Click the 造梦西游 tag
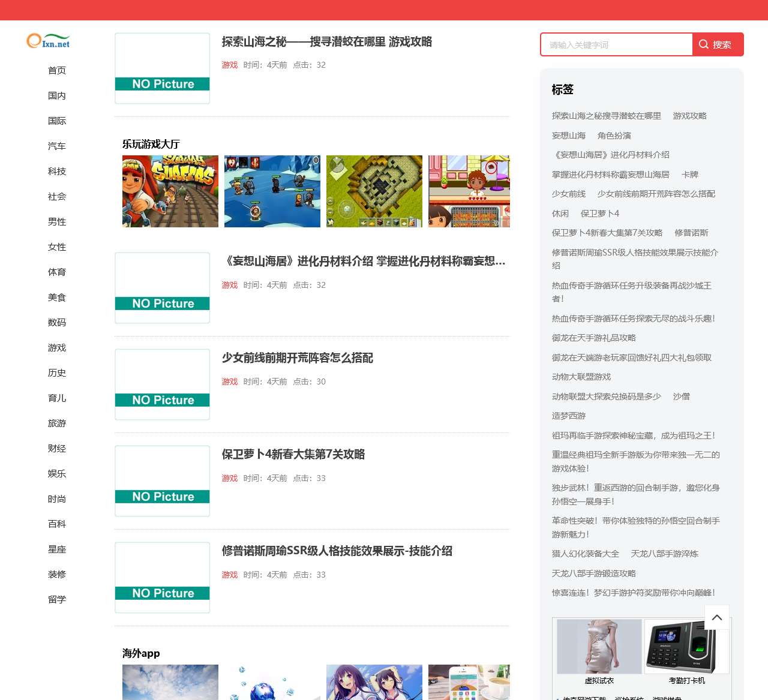Viewport: 768px width, 700px height. [569, 416]
